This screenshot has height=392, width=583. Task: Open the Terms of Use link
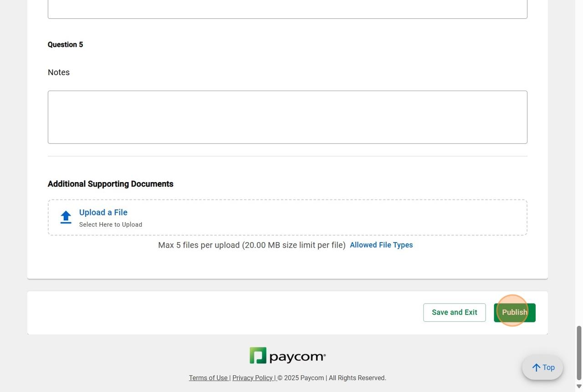point(208,378)
